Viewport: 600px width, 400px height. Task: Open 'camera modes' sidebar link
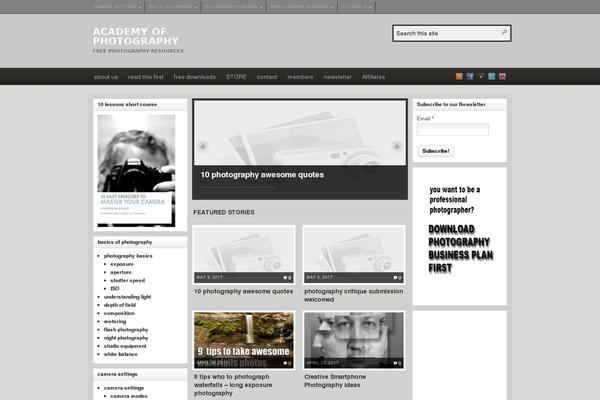click(129, 396)
